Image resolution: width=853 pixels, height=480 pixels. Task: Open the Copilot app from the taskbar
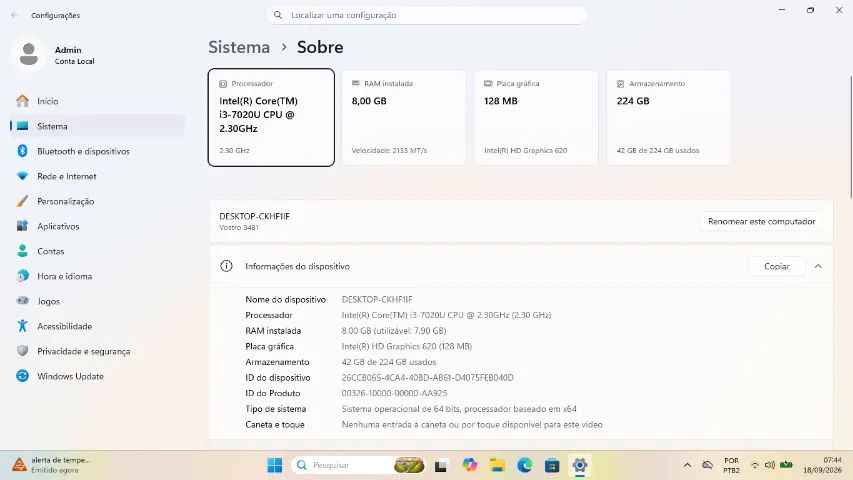click(469, 465)
